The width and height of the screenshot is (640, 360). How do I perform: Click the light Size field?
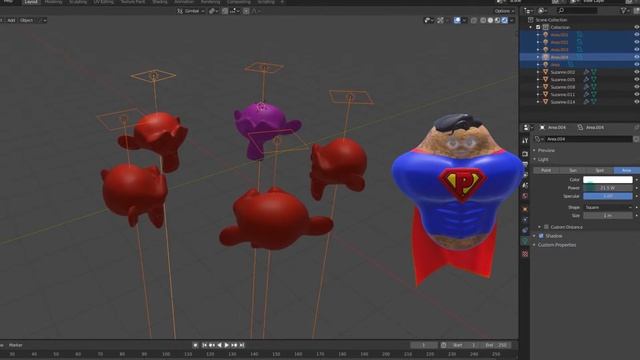pyautogui.click(x=608, y=216)
